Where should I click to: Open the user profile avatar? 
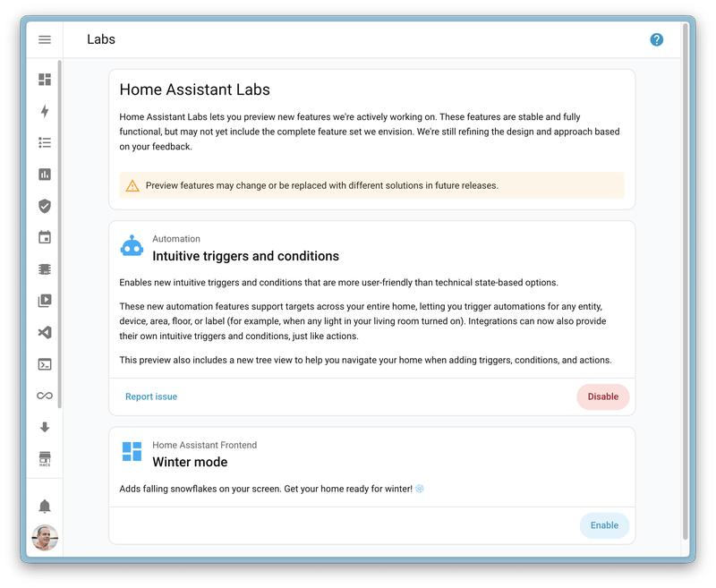(x=45, y=537)
